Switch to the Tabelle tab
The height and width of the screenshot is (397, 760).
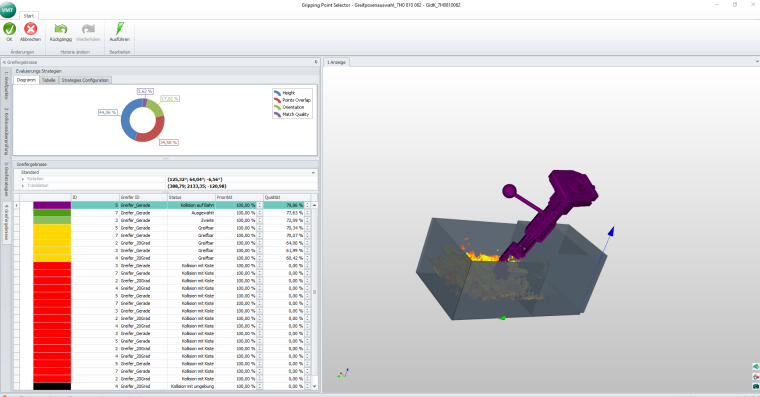[48, 80]
